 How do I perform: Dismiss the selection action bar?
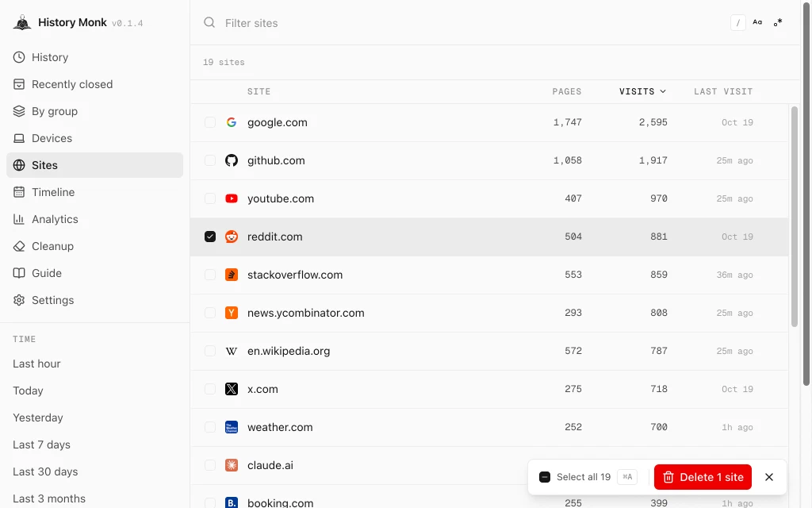tap(769, 477)
